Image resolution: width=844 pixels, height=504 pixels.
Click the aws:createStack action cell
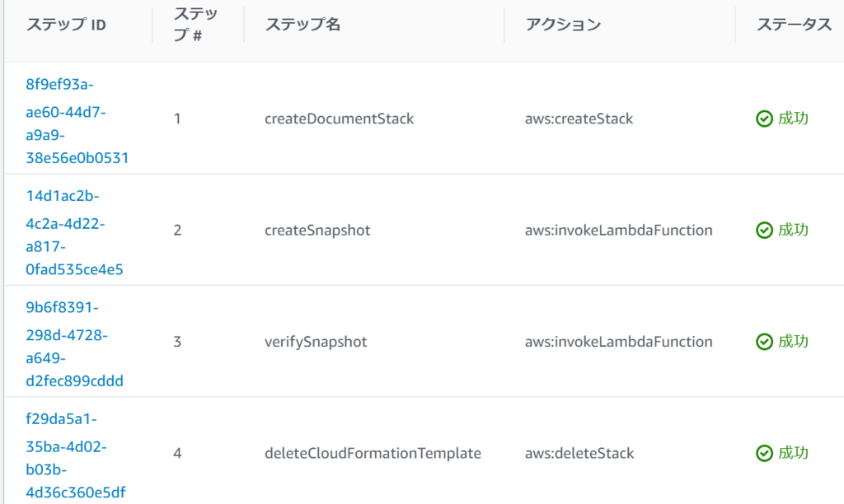pos(579,119)
